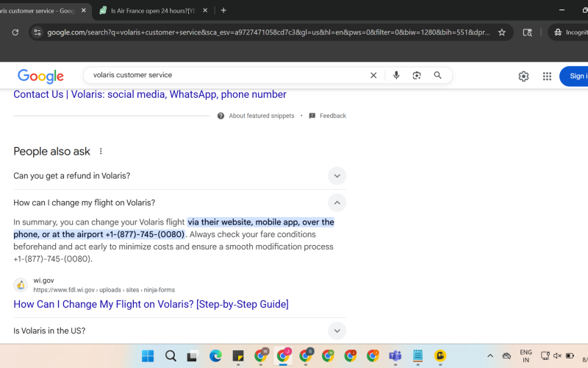Click wi.gov site favicon

click(x=21, y=285)
